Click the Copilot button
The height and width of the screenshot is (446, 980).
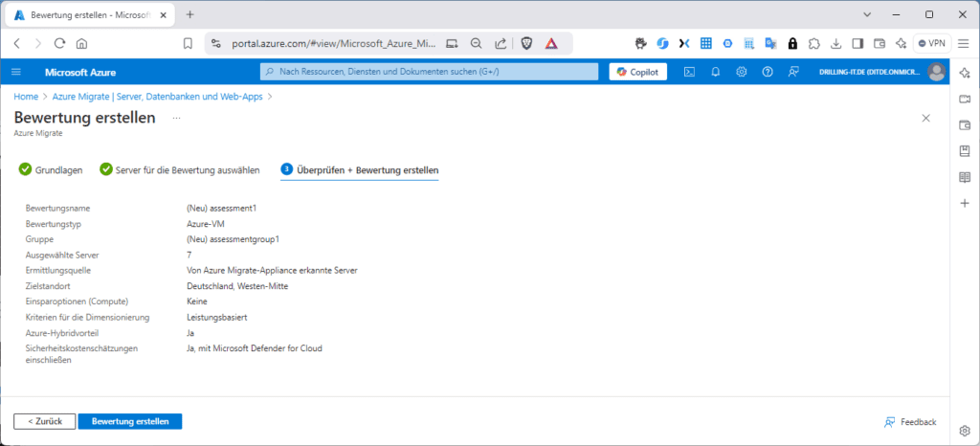[x=637, y=72]
